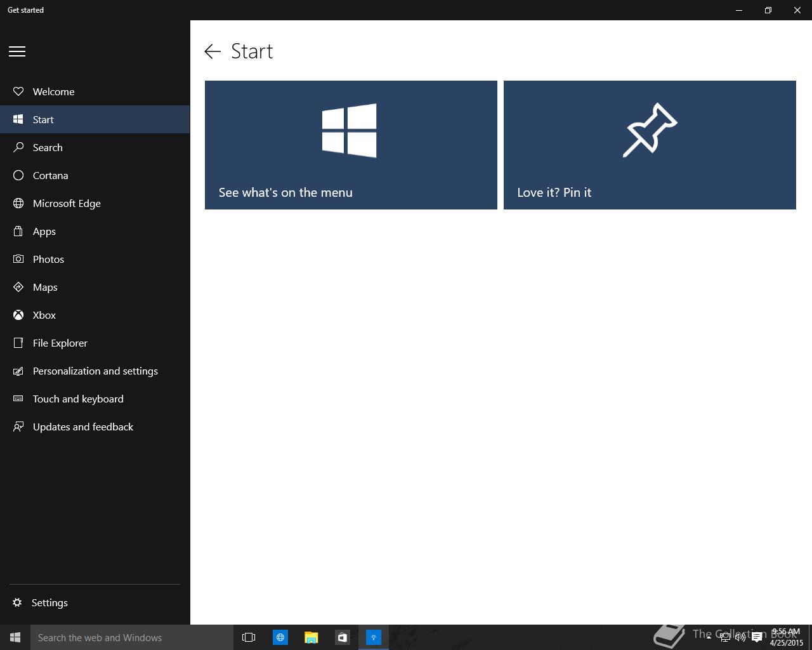Viewport: 812px width, 650px height.
Task: Open the Cortana topic
Action: tap(95, 175)
